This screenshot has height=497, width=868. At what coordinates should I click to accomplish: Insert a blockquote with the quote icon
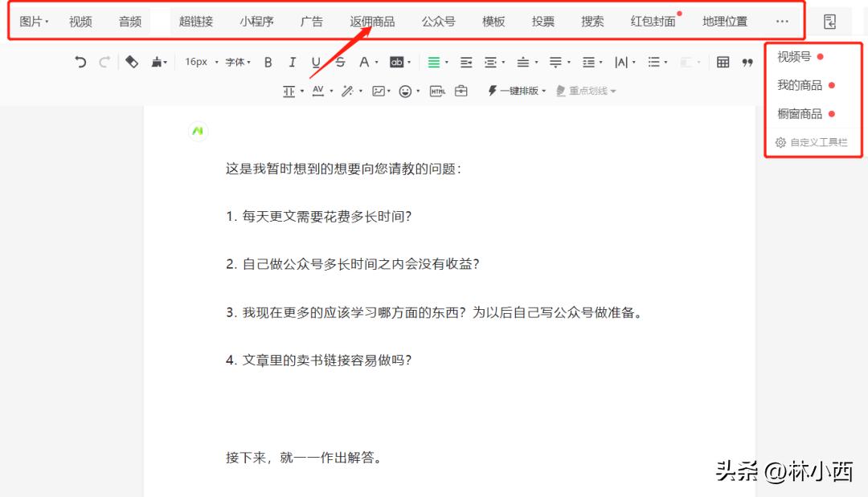747,62
